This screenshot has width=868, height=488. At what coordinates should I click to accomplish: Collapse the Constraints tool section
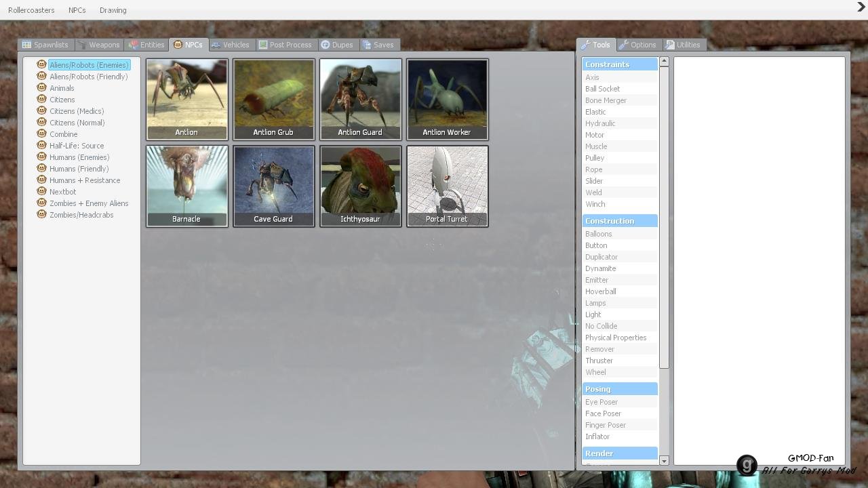(620, 64)
